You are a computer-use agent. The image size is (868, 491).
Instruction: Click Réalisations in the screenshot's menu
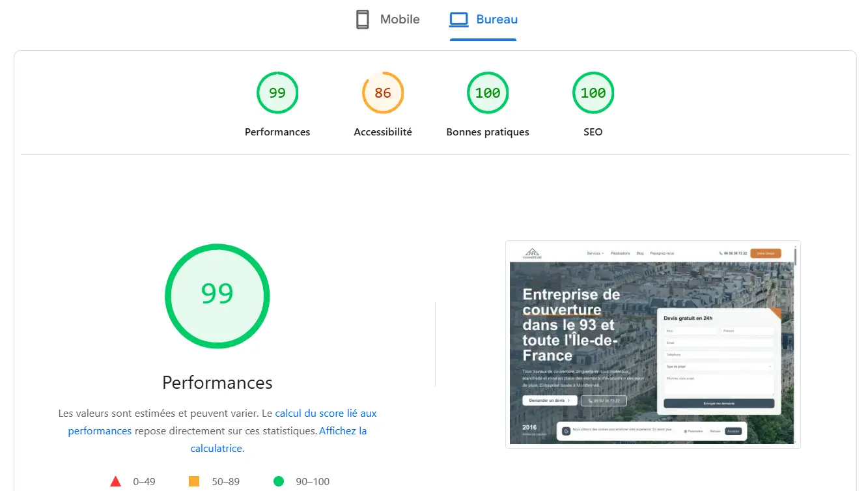click(x=621, y=253)
